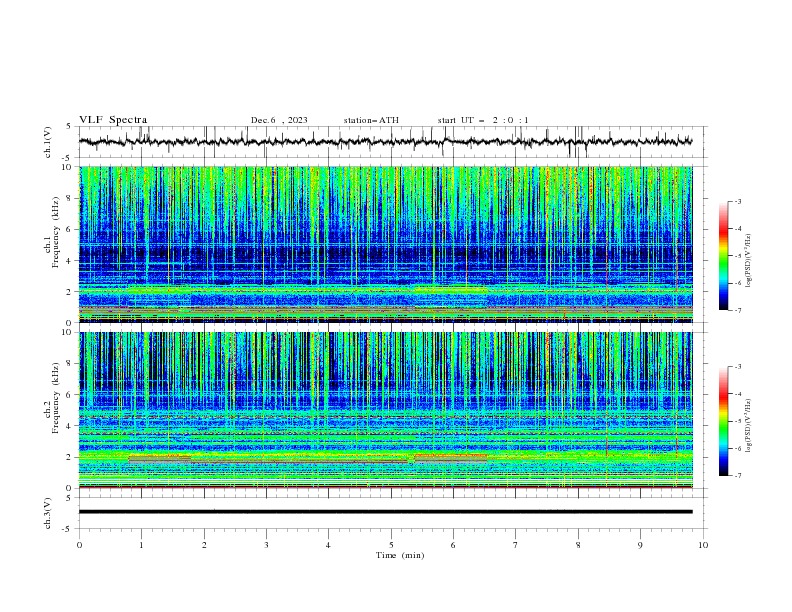
Task: Click the "ch.3(V)" axis label
Action: coord(48,513)
